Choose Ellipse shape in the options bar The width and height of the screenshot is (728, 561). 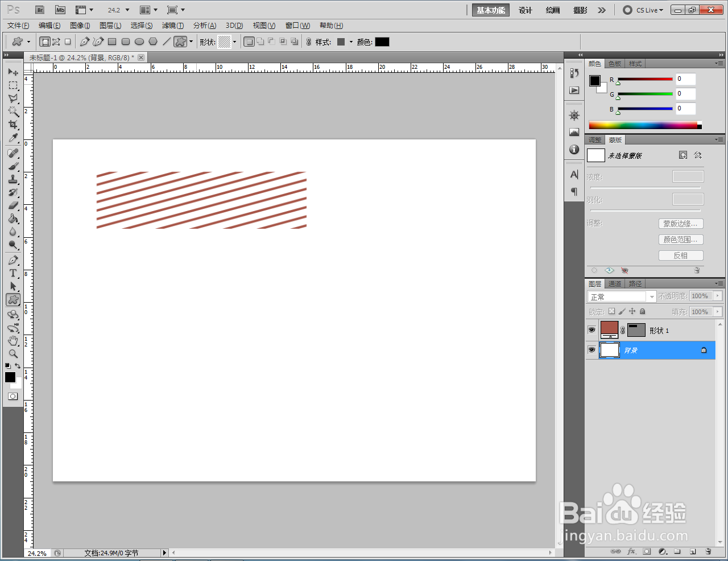(139, 42)
